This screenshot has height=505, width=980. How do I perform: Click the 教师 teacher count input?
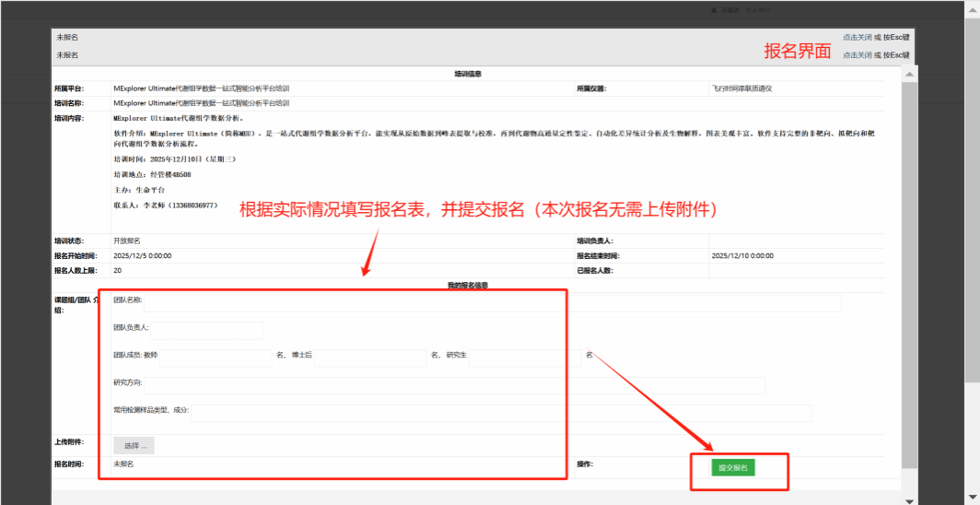click(x=216, y=358)
